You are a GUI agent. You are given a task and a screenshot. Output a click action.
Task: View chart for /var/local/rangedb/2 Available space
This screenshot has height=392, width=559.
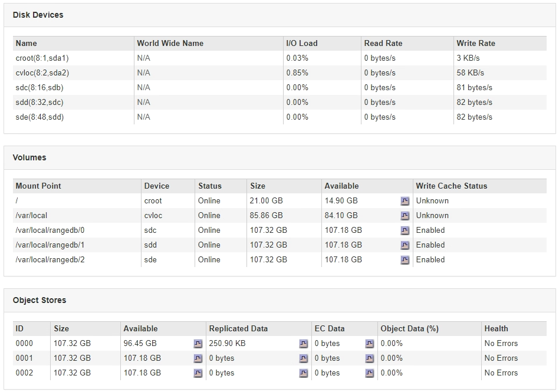pyautogui.click(x=405, y=260)
